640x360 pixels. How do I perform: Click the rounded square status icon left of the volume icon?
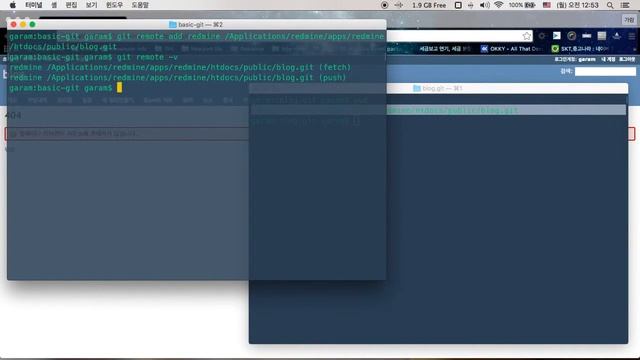click(458, 5)
